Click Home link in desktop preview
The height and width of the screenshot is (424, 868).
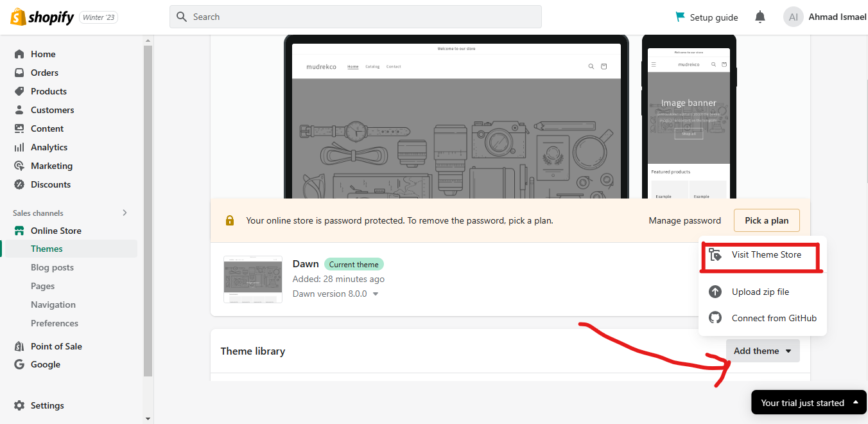[353, 67]
